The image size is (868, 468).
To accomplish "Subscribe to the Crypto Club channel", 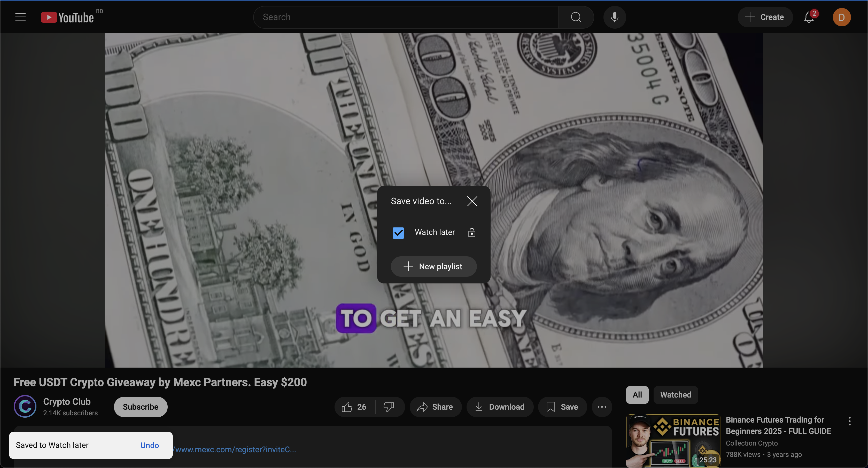I will point(141,407).
